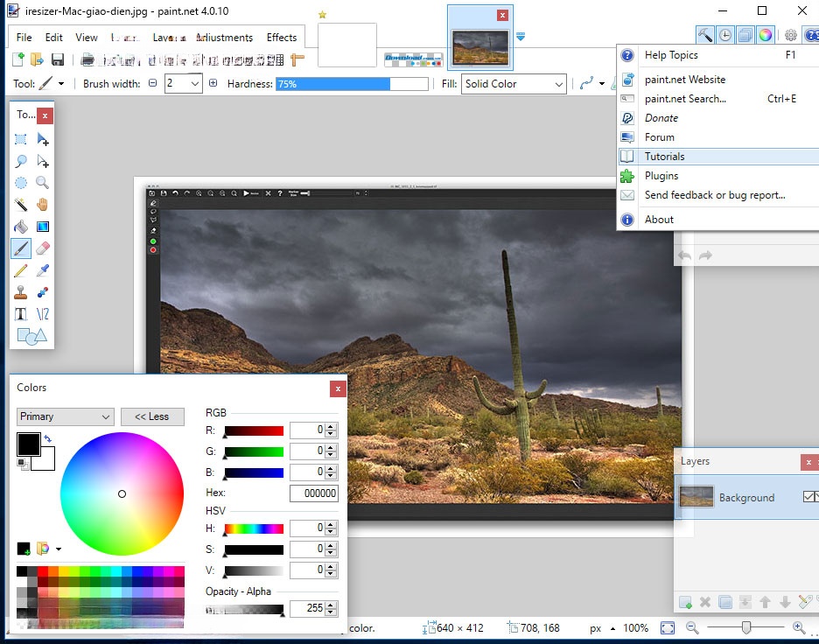Select the Gradient tool

(x=43, y=227)
